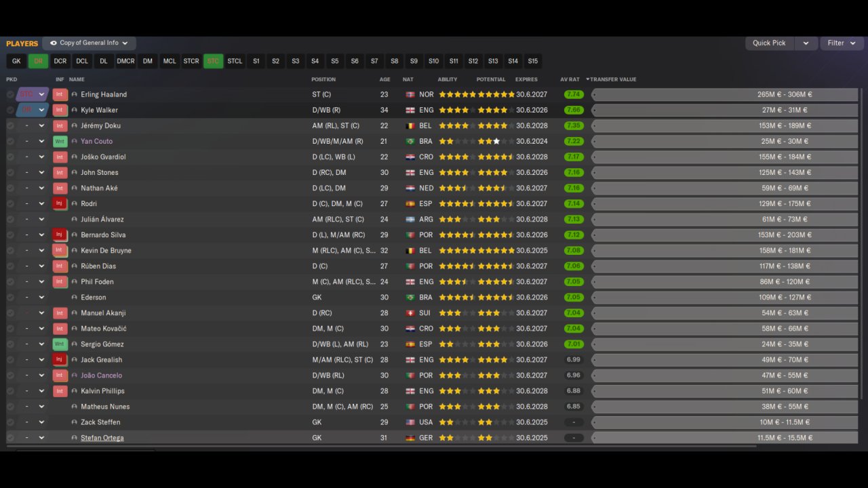Open the position pick chevron for Stefan Ortega

click(41, 438)
